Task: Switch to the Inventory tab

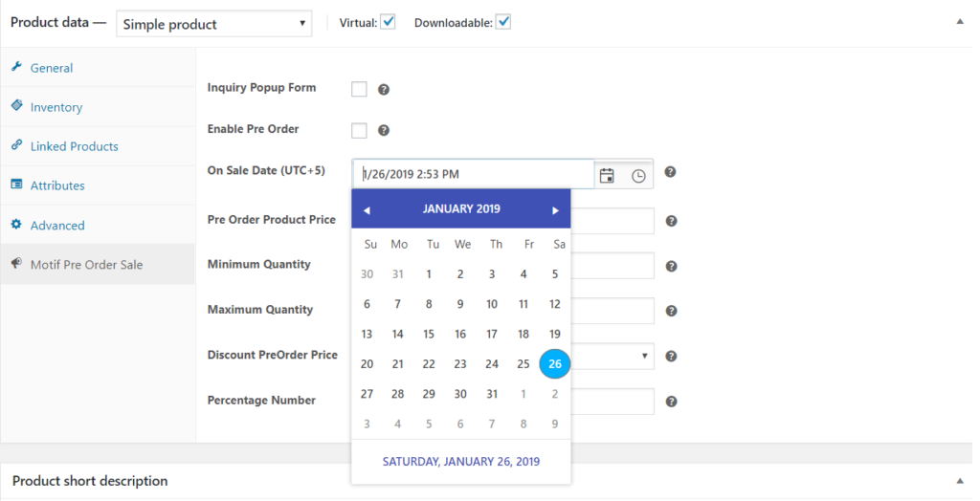Action: (x=56, y=107)
